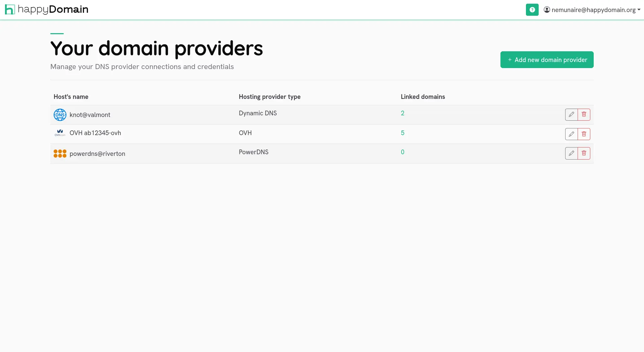The image size is (644, 352).
Task: Delete the OVH ab12345-ovh provider
Action: click(584, 134)
